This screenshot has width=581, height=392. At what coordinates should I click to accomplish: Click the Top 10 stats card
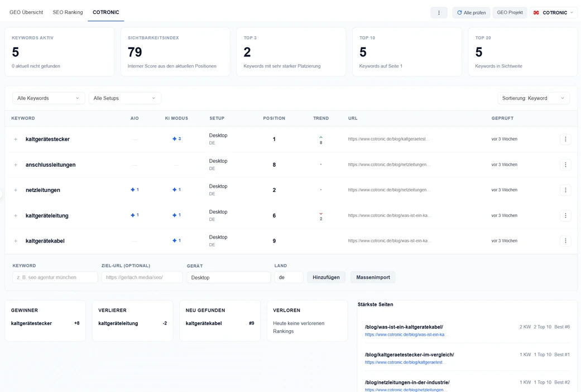(x=407, y=52)
